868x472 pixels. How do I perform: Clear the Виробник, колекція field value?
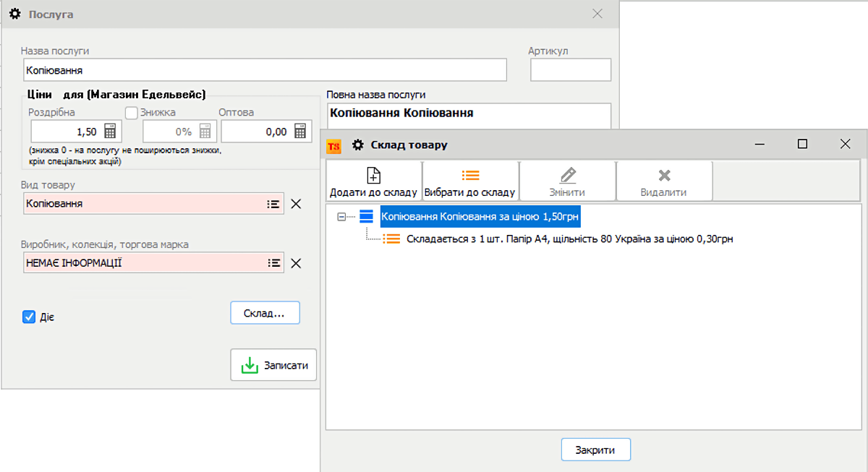(x=295, y=263)
